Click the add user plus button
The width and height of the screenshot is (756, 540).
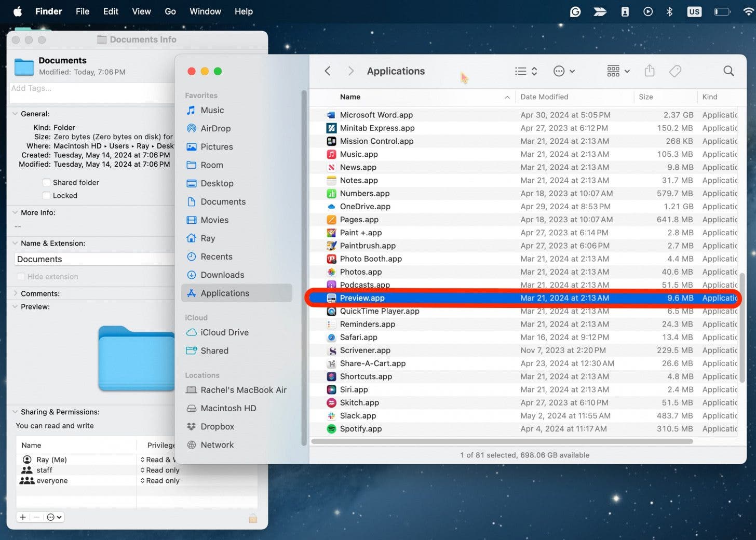tap(22, 517)
